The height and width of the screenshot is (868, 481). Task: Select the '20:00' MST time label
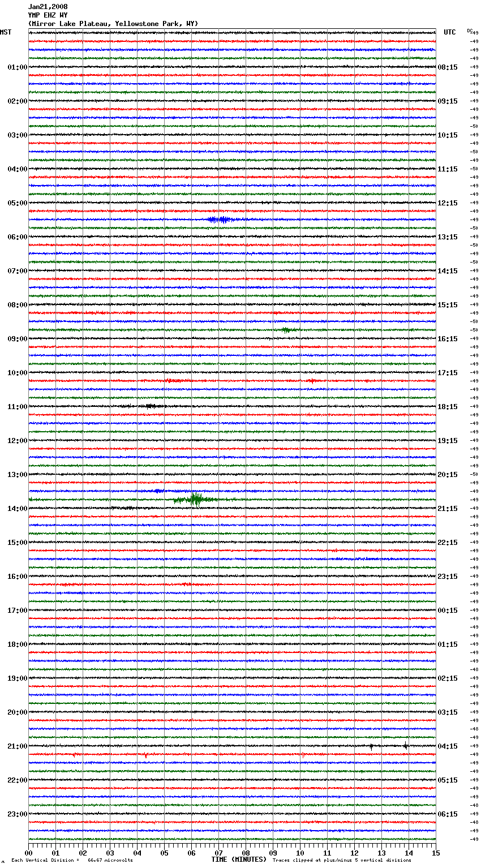[x=18, y=712]
